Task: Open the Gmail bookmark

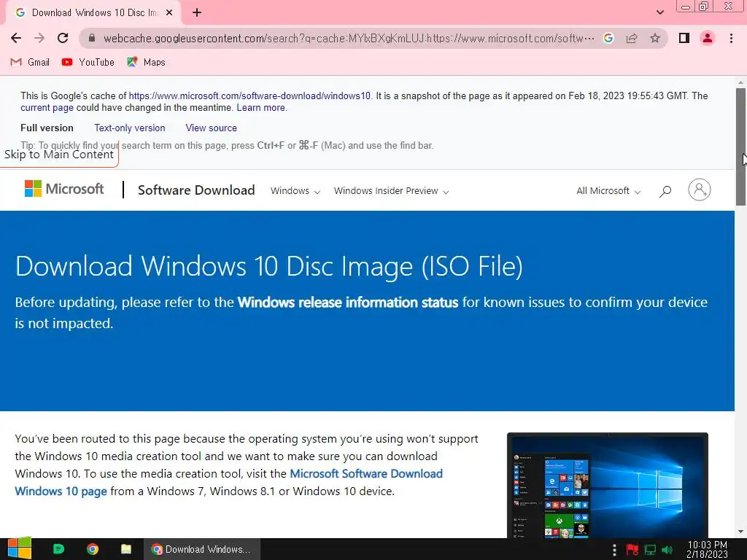Action: (x=30, y=63)
